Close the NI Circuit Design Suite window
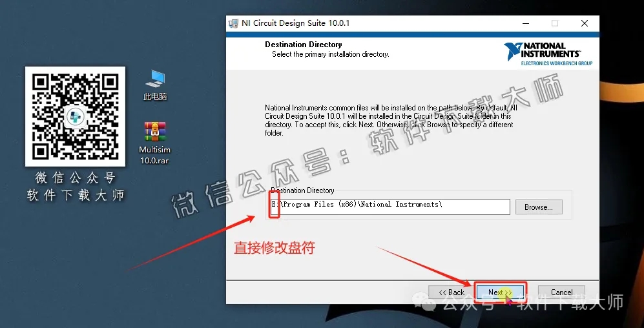Image resolution: width=644 pixels, height=328 pixels. point(584,23)
